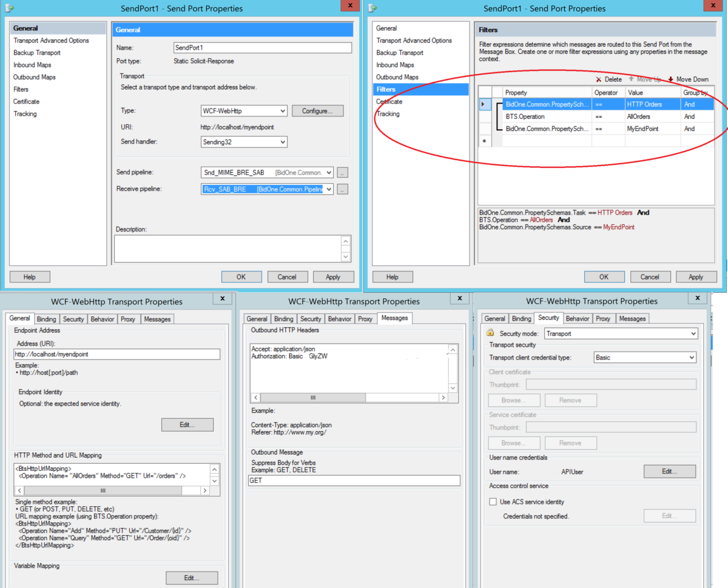Image resolution: width=728 pixels, height=588 pixels.
Task: Click the Configure... button
Action: click(x=317, y=111)
